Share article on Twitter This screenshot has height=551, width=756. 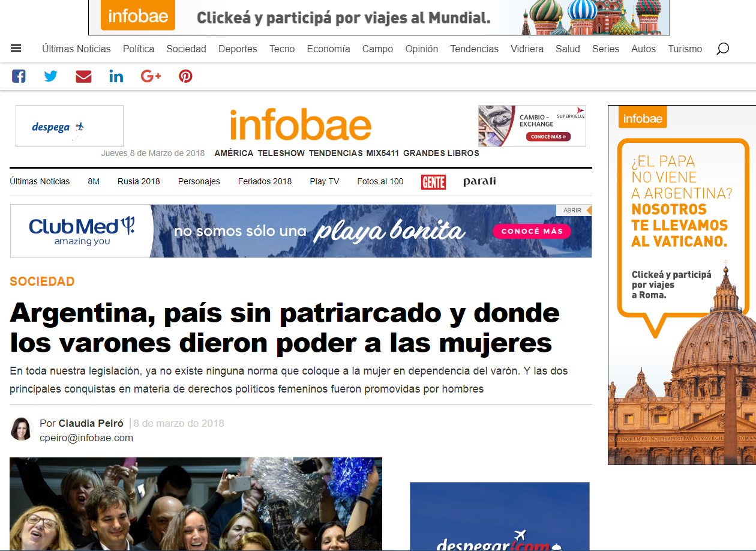pyautogui.click(x=51, y=76)
